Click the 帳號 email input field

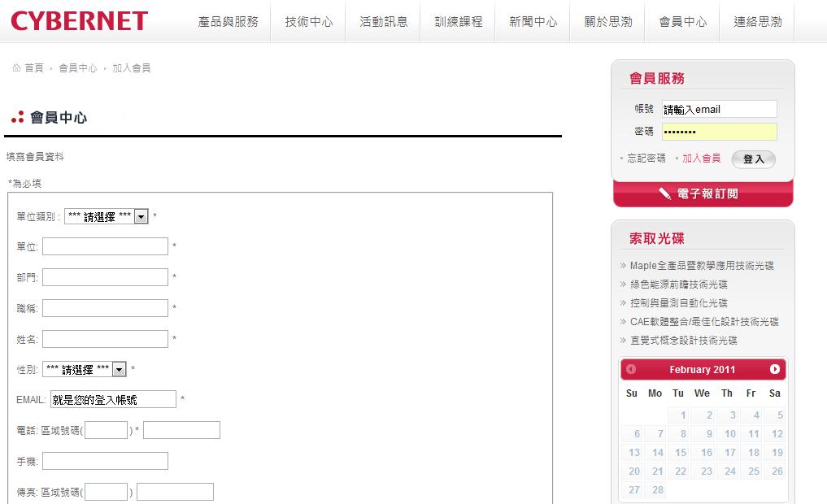click(x=719, y=109)
